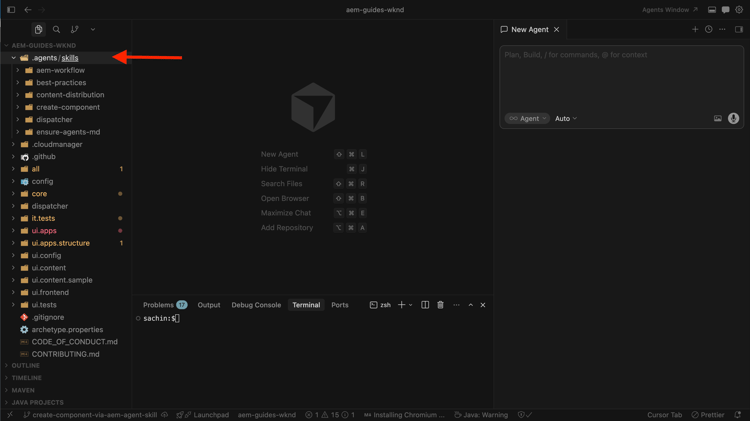750x421 pixels.
Task: Go back using the left arrow in title bar
Action: click(28, 10)
